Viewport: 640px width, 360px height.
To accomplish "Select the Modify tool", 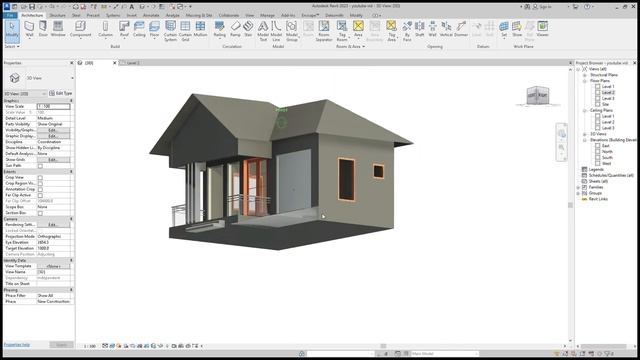I will pyautogui.click(x=12, y=31).
